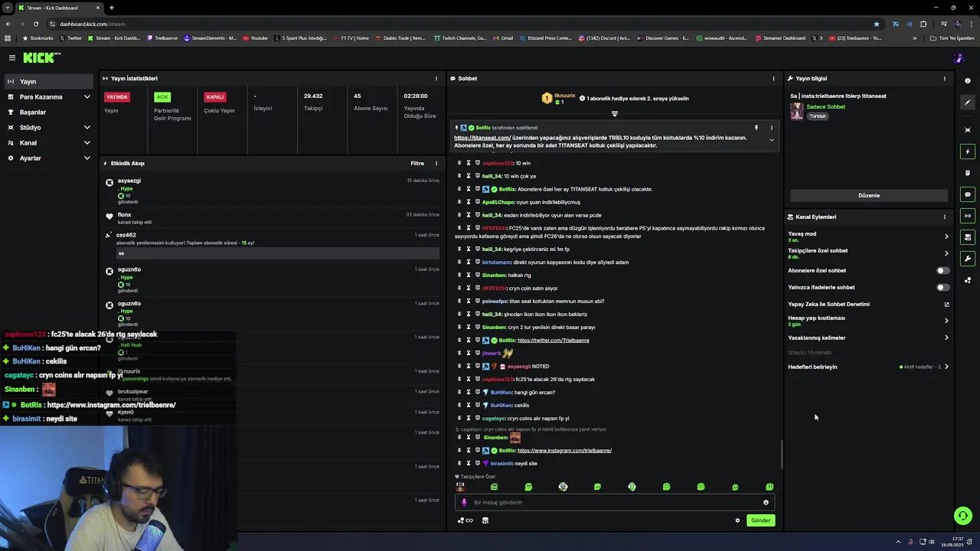Click the Düzenle button

[x=869, y=195]
